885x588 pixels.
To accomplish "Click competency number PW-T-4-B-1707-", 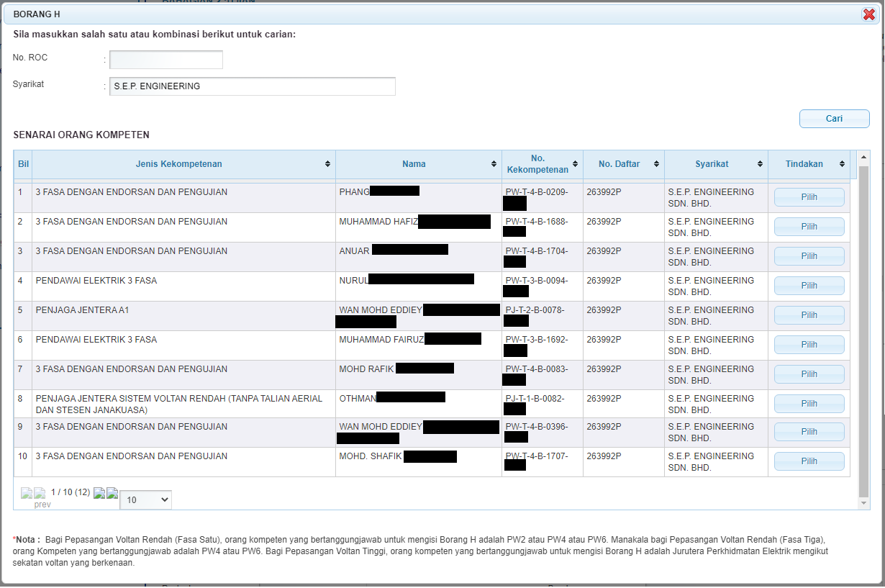I will click(x=537, y=456).
